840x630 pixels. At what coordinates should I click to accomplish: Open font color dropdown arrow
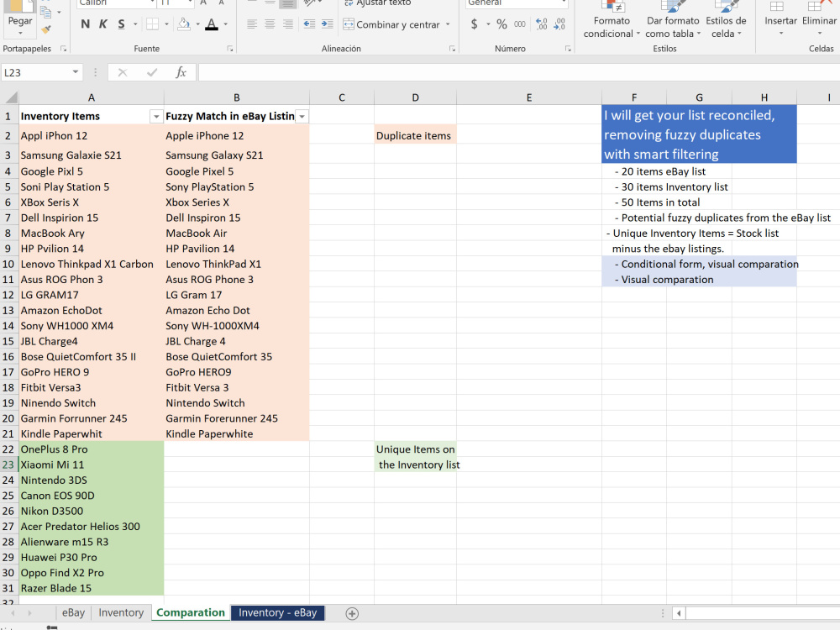tap(225, 24)
